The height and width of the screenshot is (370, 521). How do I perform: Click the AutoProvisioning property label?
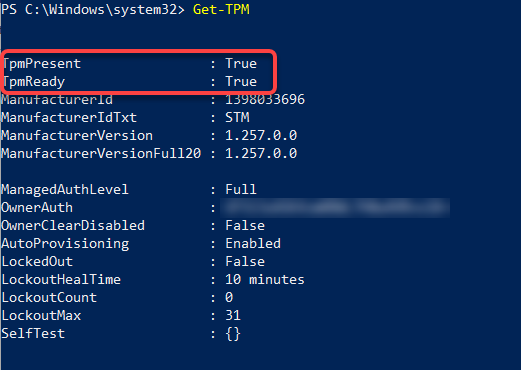(x=65, y=244)
